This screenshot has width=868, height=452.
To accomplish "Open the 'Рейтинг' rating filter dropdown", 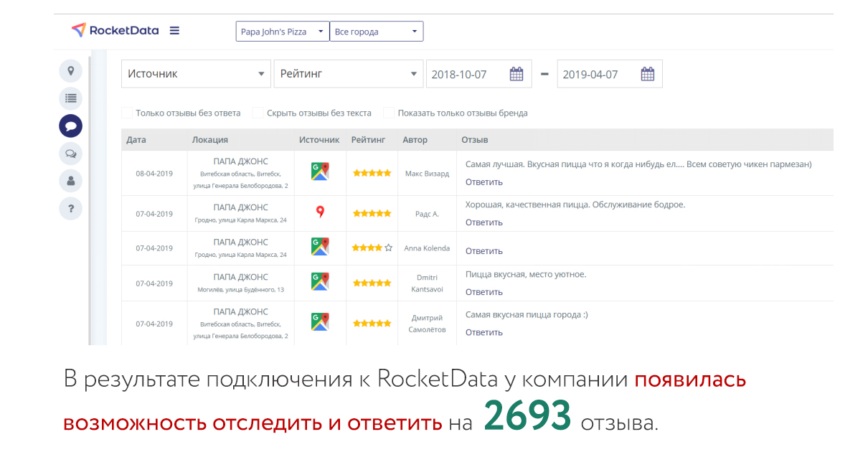I will pyautogui.click(x=349, y=74).
